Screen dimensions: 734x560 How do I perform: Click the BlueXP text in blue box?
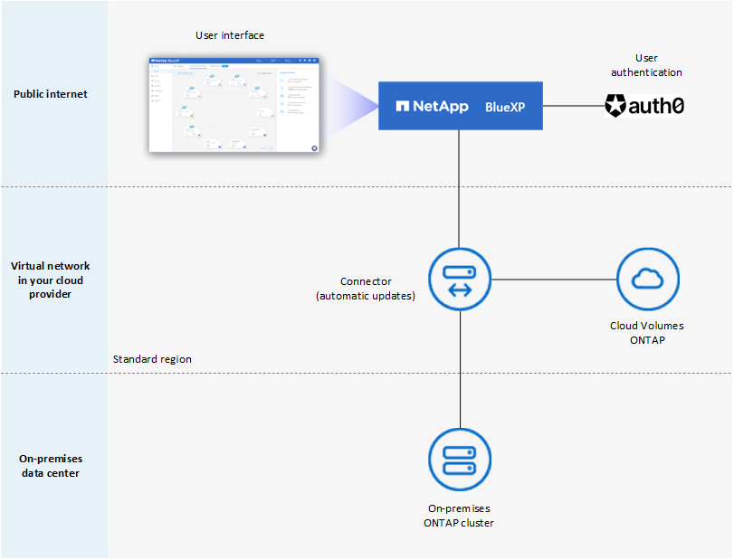point(505,107)
